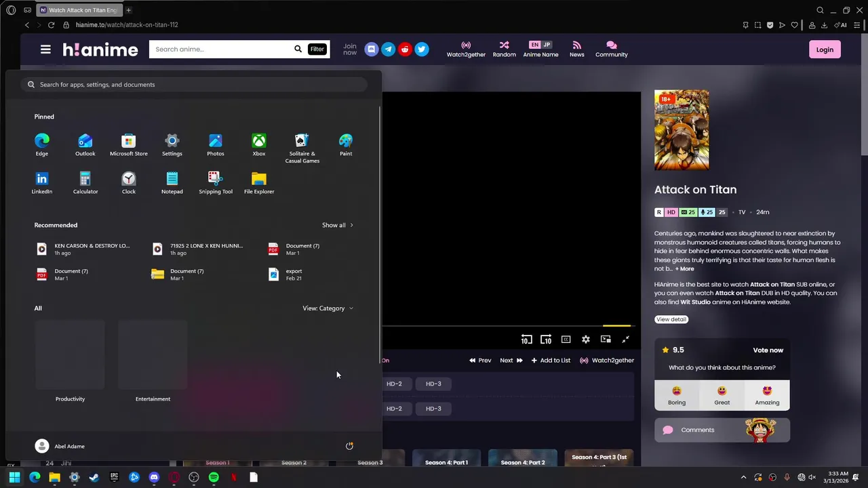Image resolution: width=868 pixels, height=488 pixels.
Task: Switch anime name language to EN
Action: tap(535, 45)
